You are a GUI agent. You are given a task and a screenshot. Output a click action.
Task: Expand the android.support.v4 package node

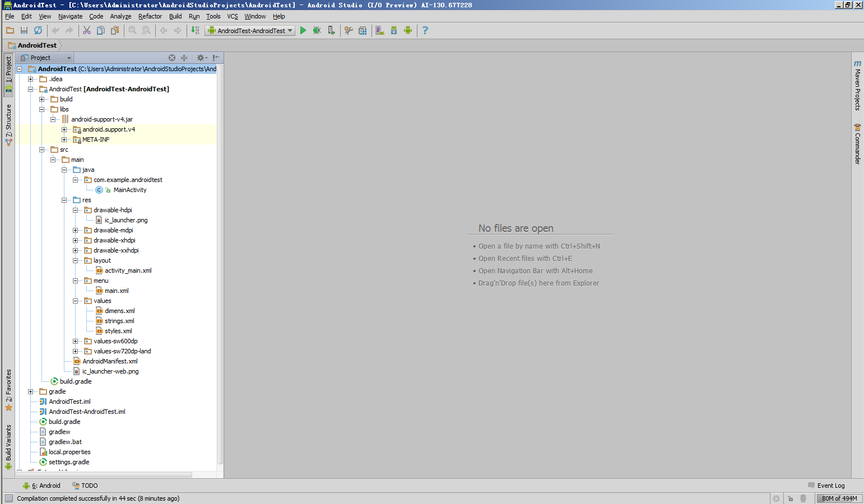point(64,129)
